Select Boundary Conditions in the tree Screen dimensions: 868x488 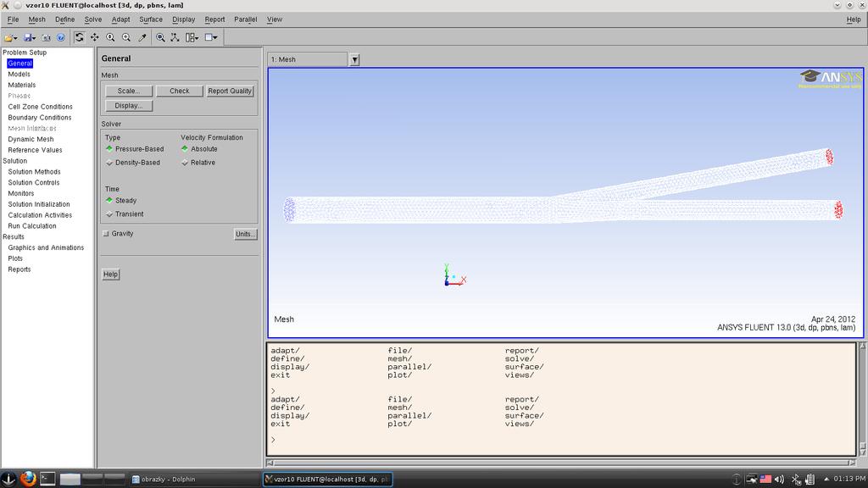[39, 118]
